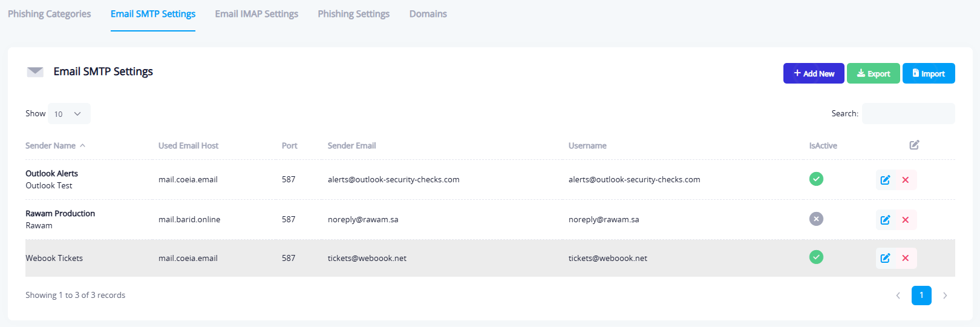The image size is (980, 327).
Task: Toggle active status for Outlook Alerts
Action: (x=816, y=179)
